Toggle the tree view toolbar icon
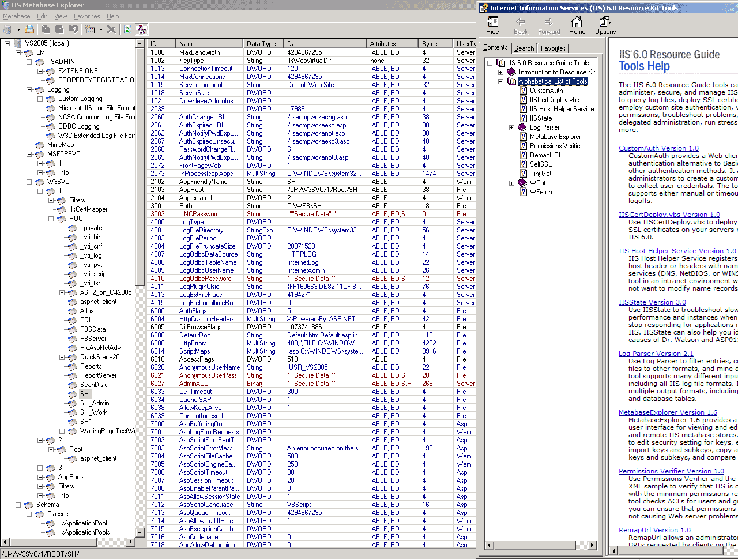Viewport: 738px width, 560px height. [142, 29]
